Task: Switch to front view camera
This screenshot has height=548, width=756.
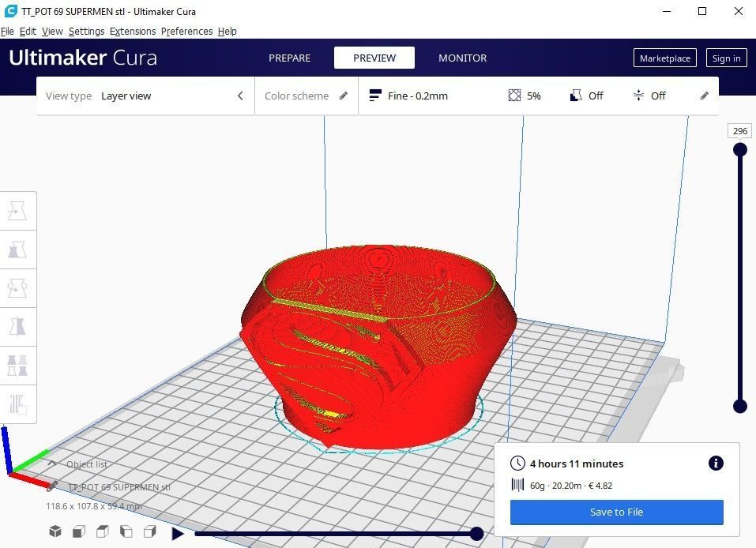Action: pos(79,531)
